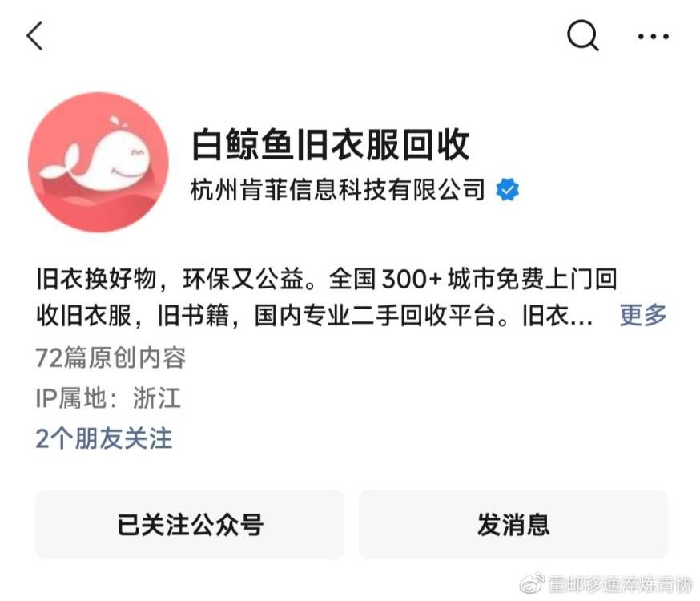Screen dimensions: 700x601
Task: Tap the IP属地 浙江 line
Action: click(108, 397)
